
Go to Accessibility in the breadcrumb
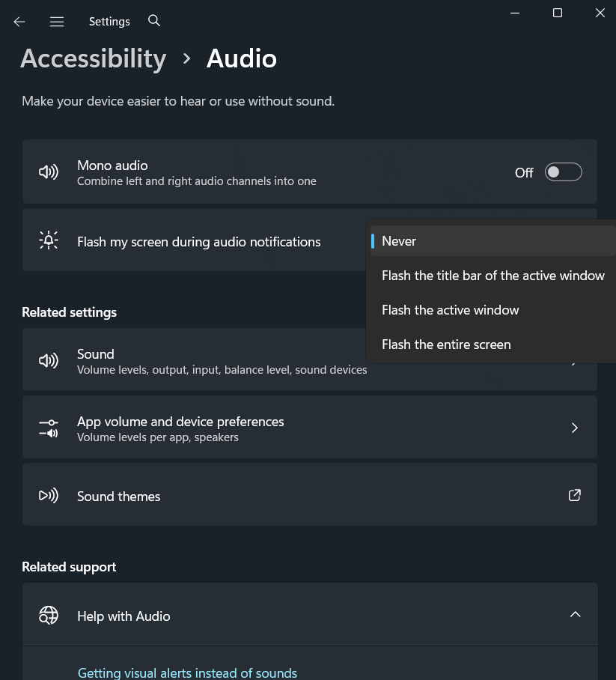tap(94, 58)
